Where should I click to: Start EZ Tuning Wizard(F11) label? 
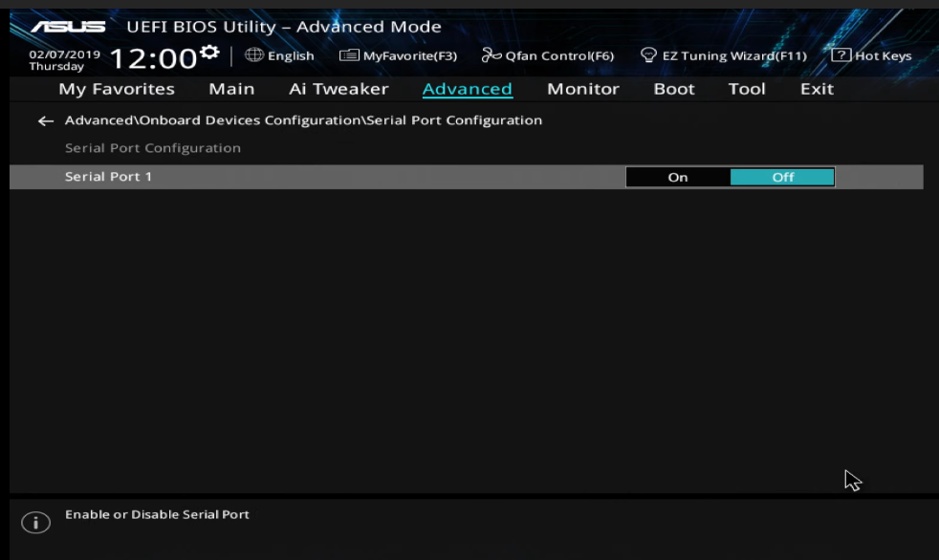734,55
